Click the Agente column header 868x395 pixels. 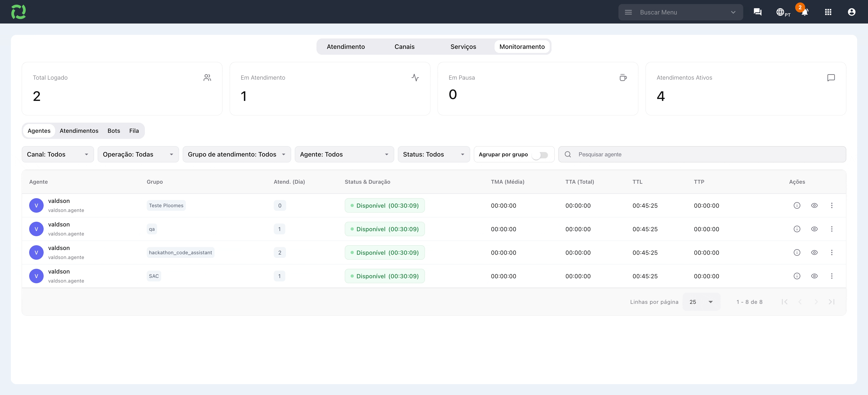38,182
